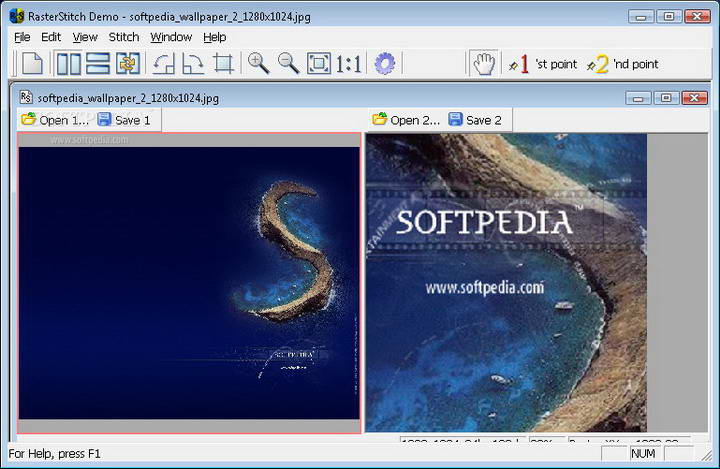Toggle the Hand pan tool
Screen dimensions: 720x469
point(484,63)
